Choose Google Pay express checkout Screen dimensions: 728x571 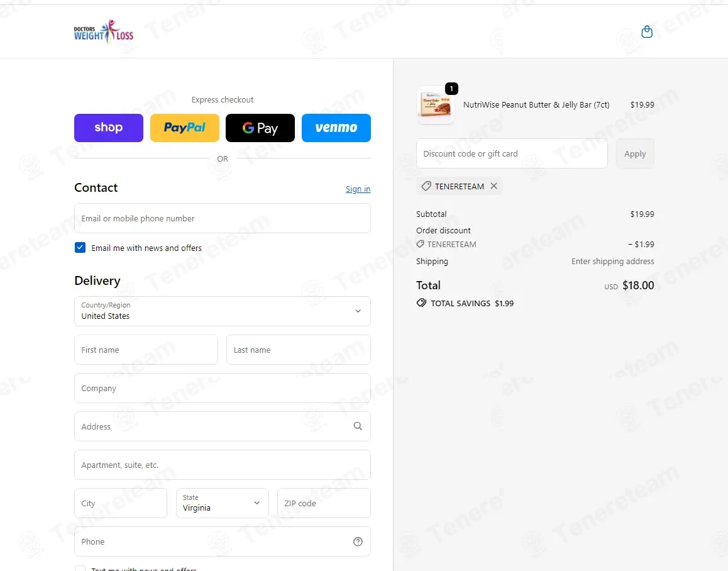(260, 128)
